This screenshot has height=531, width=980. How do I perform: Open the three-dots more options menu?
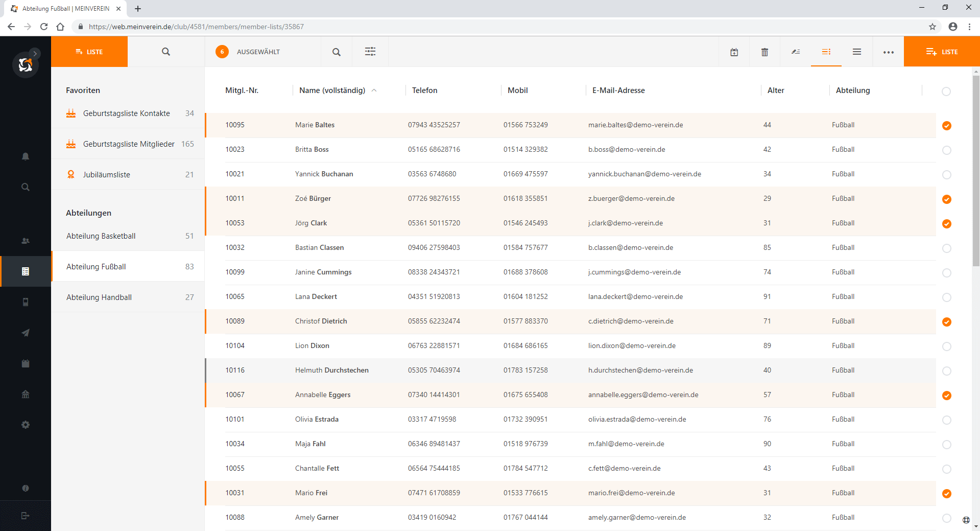click(x=889, y=52)
